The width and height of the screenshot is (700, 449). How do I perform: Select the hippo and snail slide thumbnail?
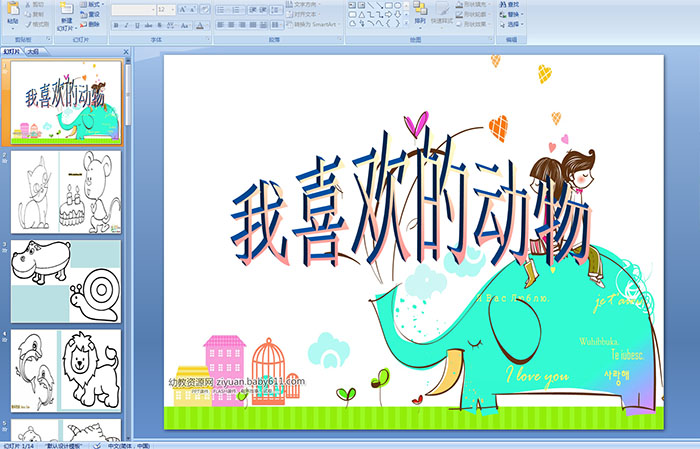pos(65,280)
